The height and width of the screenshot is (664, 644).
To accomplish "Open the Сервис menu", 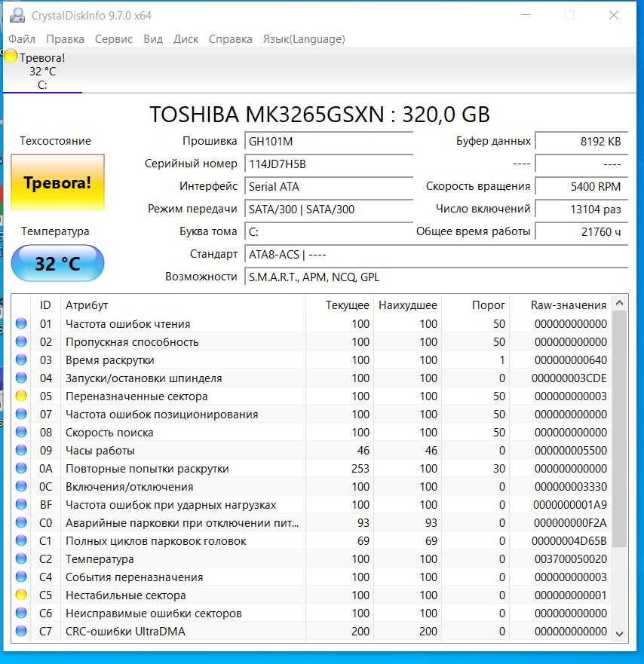I will [114, 39].
